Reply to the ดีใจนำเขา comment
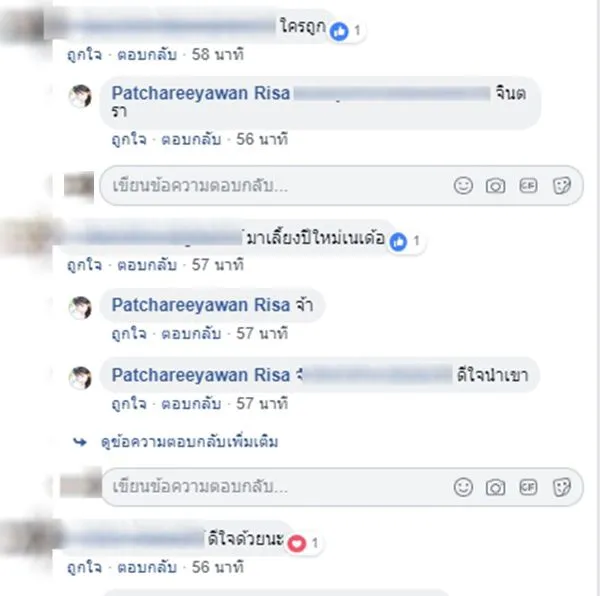 click(191, 404)
